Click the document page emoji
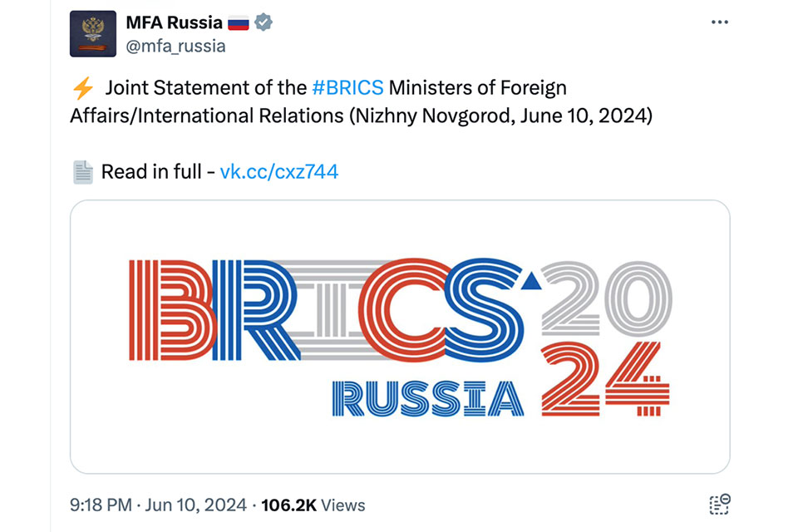Screen dimensions: 798x532 (x=83, y=172)
